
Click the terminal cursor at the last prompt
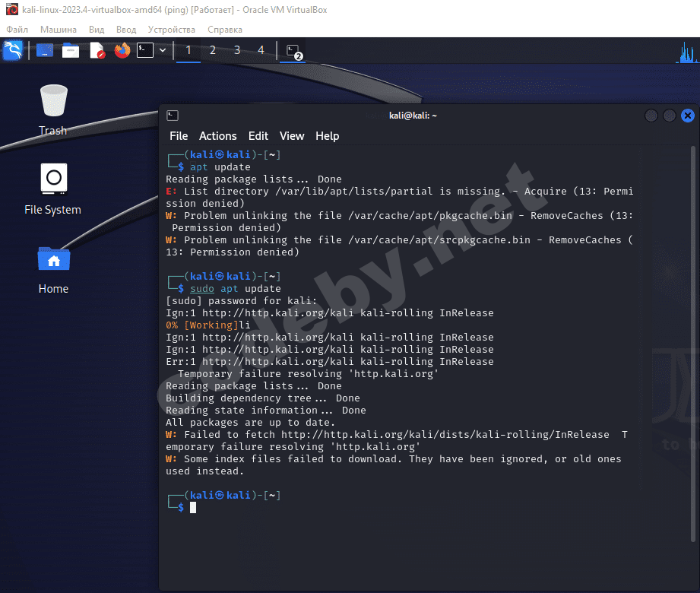coord(193,507)
